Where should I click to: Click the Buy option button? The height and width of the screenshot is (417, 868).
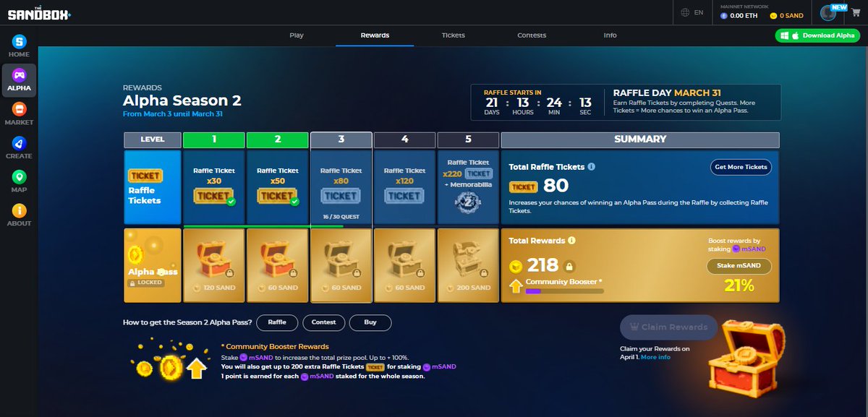[x=370, y=322]
